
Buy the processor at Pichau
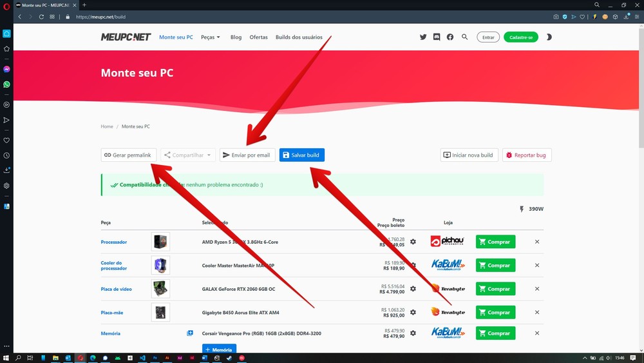pos(495,242)
